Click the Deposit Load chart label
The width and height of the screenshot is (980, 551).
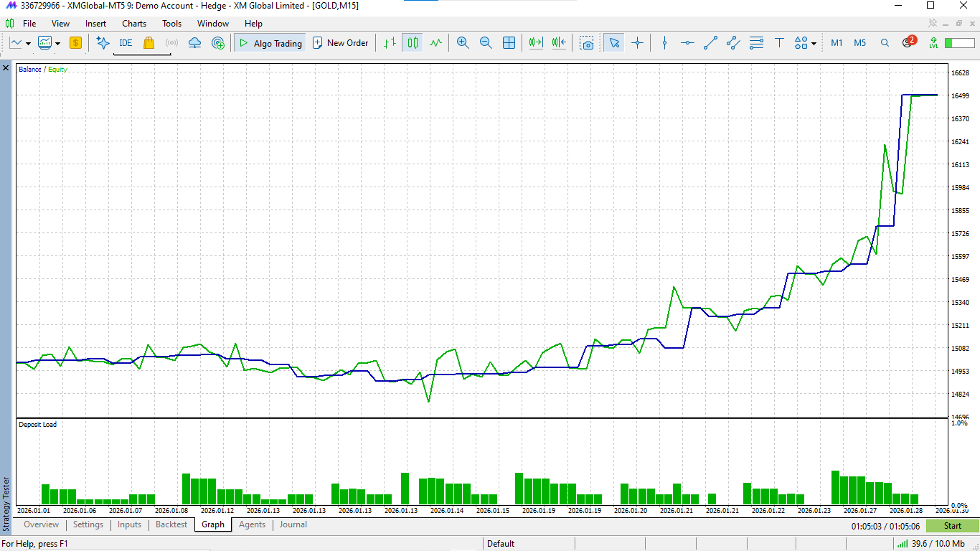pyautogui.click(x=37, y=425)
